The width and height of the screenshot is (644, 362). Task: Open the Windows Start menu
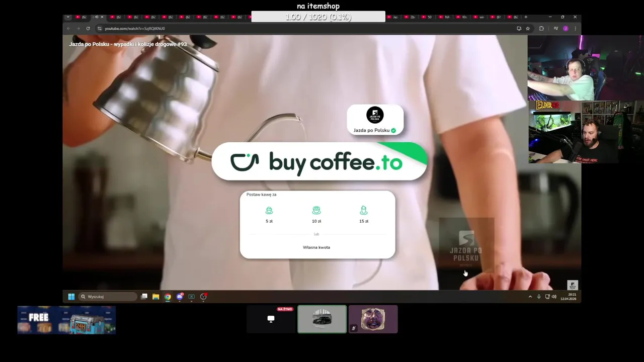(71, 297)
